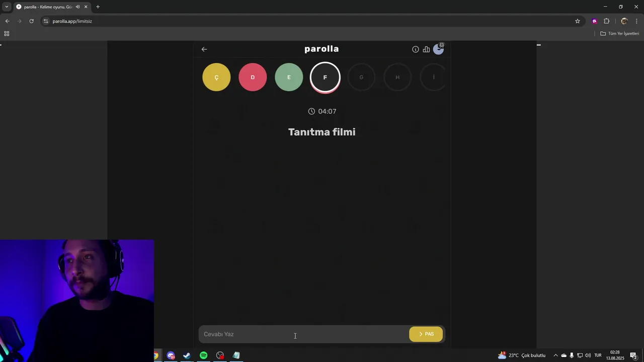Show hidden system tray icons
Viewport: 644px width, 362px height.
[555, 355]
